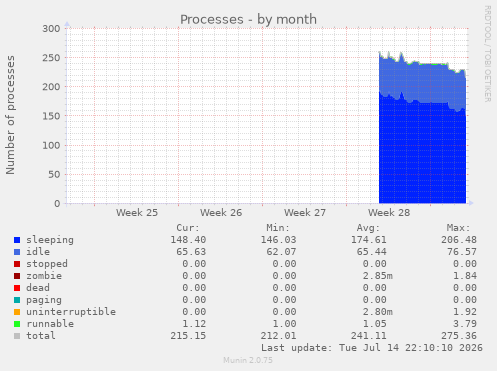Click the zombie maximum value 1.84
This screenshot has width=497, height=371.
[465, 276]
